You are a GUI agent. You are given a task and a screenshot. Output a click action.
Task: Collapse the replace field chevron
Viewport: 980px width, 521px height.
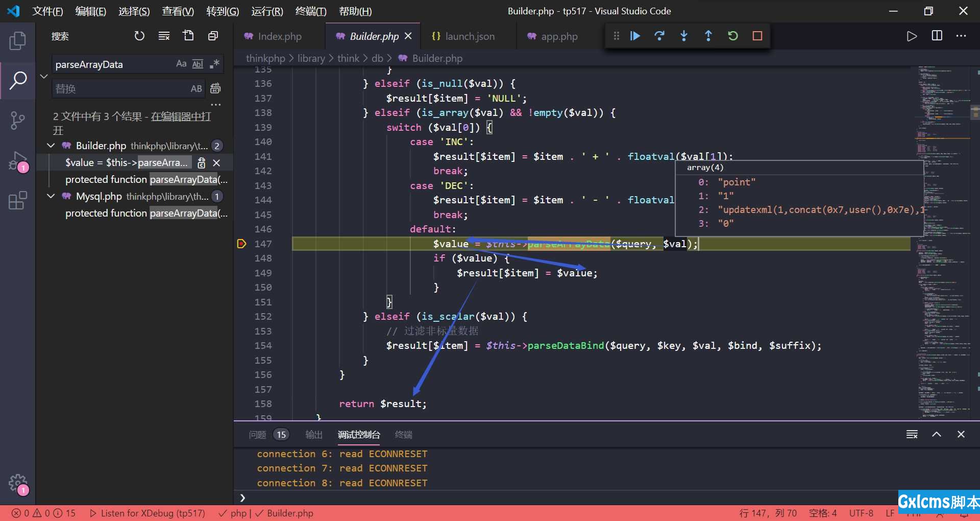coord(44,76)
